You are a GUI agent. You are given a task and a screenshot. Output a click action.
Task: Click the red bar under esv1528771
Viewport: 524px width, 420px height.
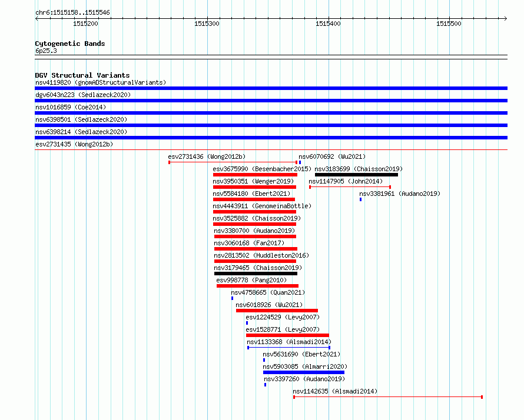coord(287,335)
